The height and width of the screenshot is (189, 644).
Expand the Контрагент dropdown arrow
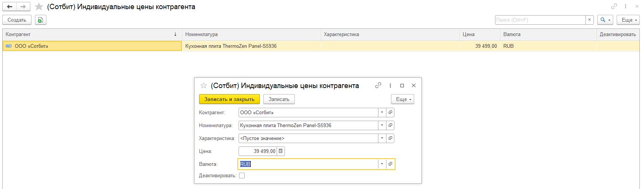(x=382, y=112)
